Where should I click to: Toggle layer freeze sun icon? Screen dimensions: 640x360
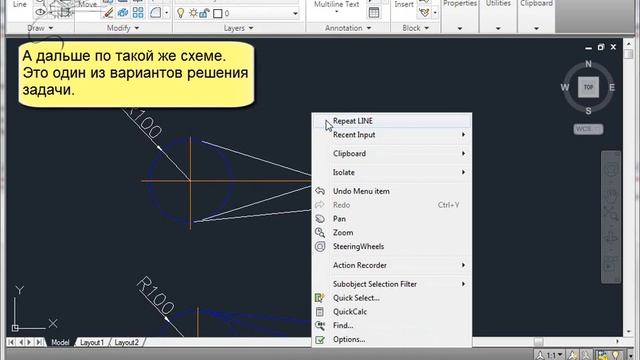click(193, 13)
